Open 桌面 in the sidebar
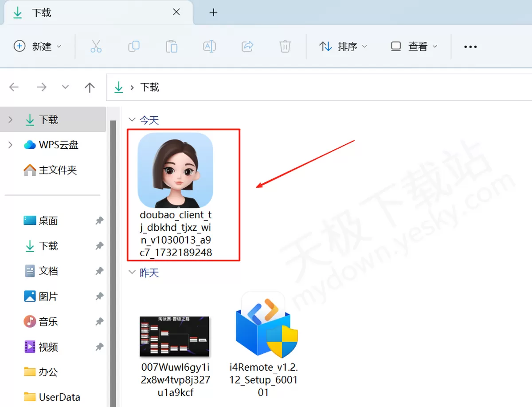 click(x=48, y=221)
